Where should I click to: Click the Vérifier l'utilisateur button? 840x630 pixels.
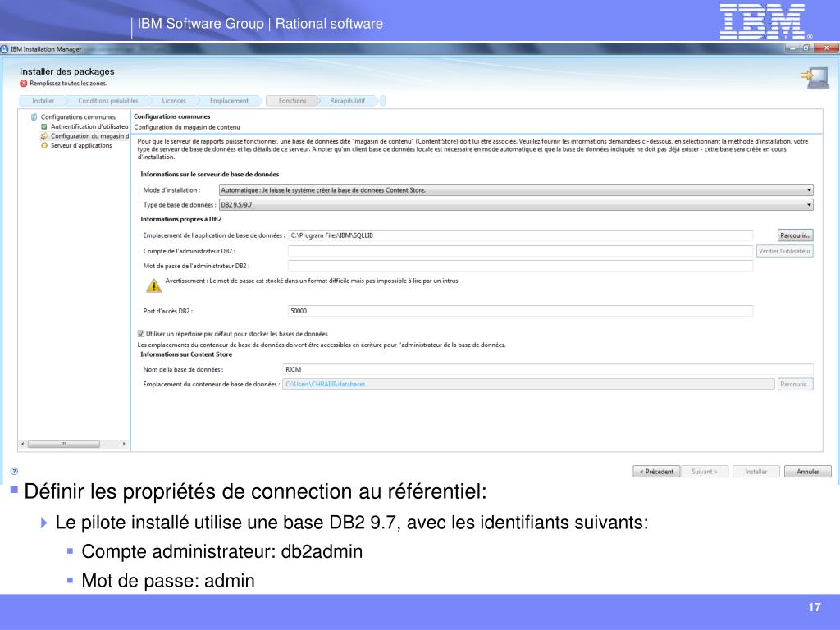pyautogui.click(x=785, y=251)
